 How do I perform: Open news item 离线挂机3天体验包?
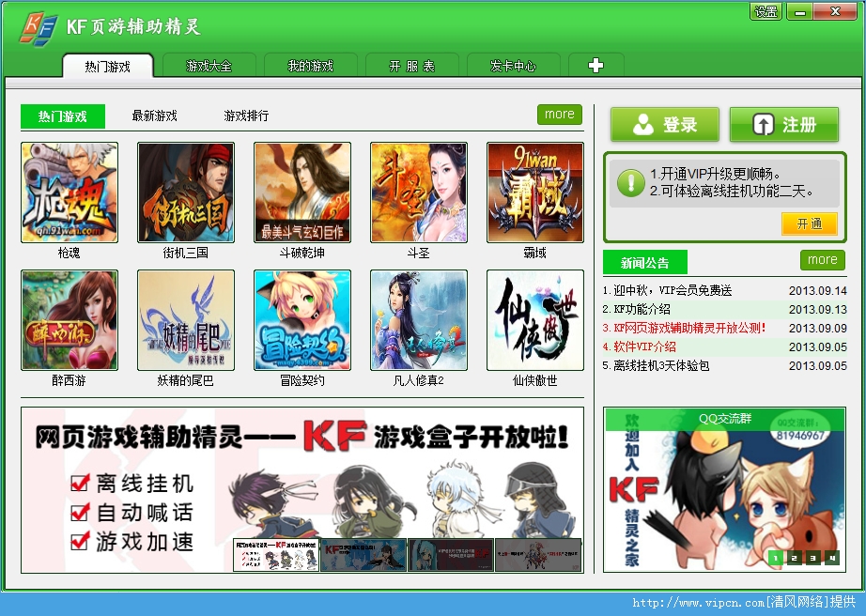661,365
